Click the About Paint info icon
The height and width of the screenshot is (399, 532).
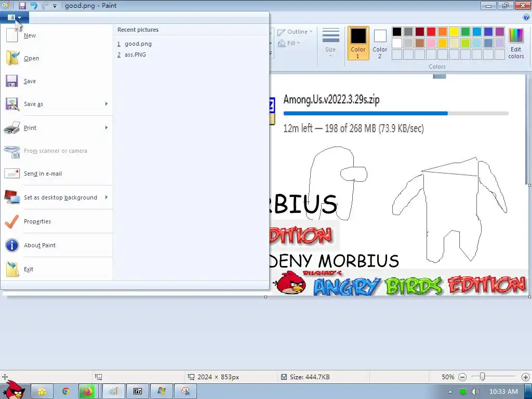[x=12, y=245]
